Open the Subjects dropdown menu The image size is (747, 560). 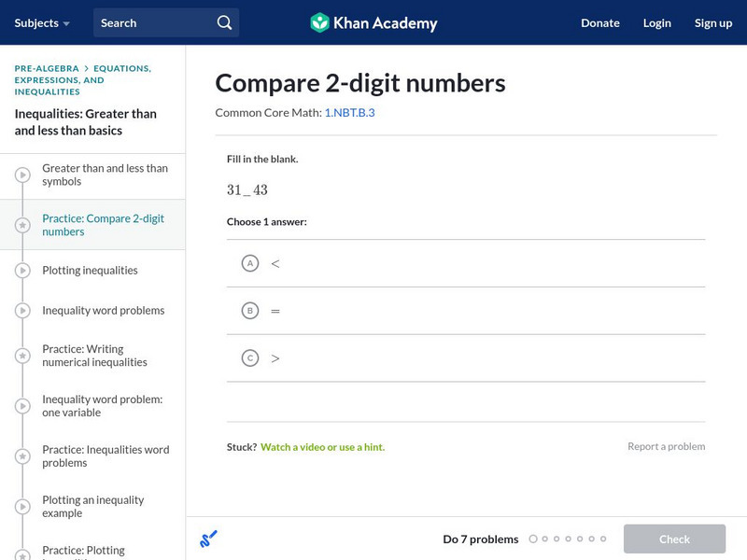pos(41,22)
